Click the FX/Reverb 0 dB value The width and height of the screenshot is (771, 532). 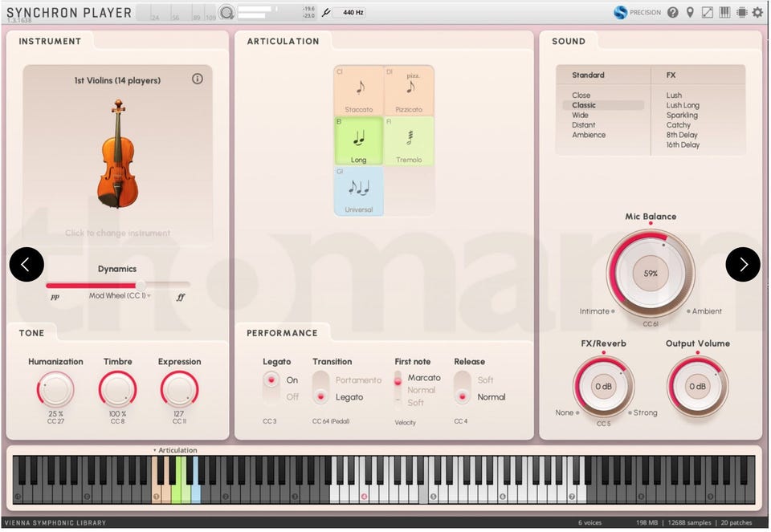point(603,386)
